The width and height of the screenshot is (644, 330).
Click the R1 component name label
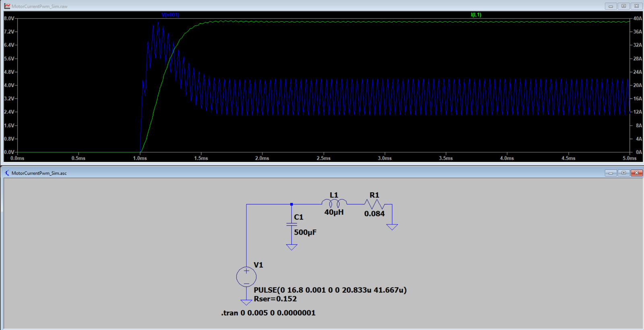click(x=374, y=195)
